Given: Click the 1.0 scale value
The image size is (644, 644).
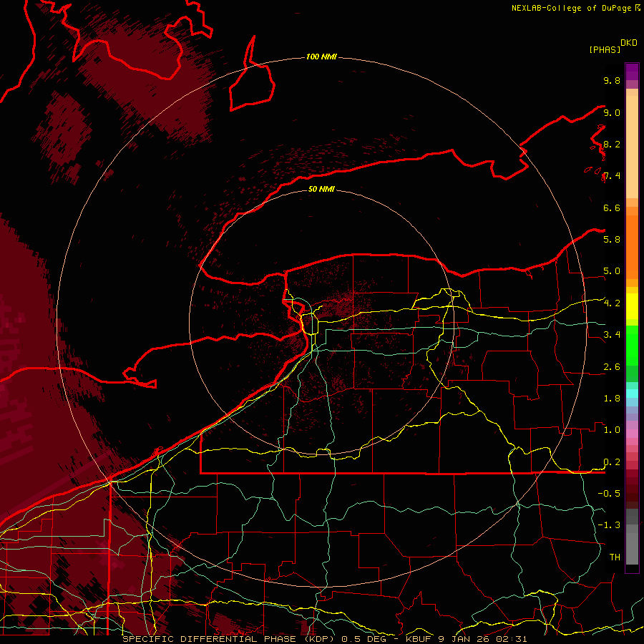Looking at the screenshot, I should (x=612, y=429).
